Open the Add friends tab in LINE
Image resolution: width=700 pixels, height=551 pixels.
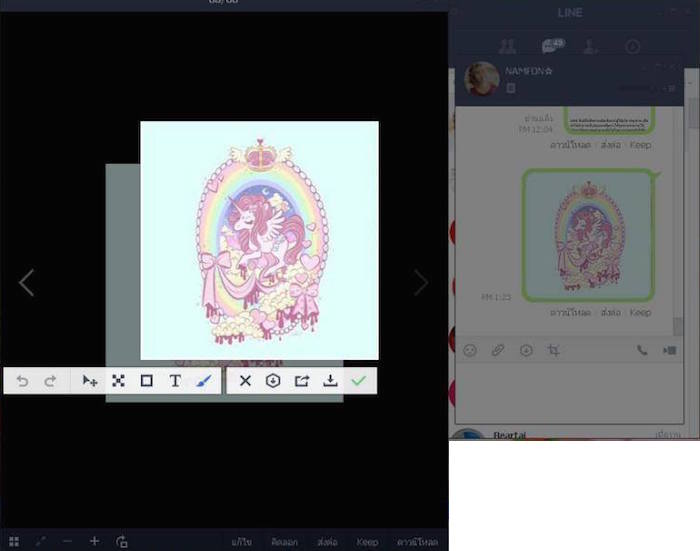coord(591,46)
